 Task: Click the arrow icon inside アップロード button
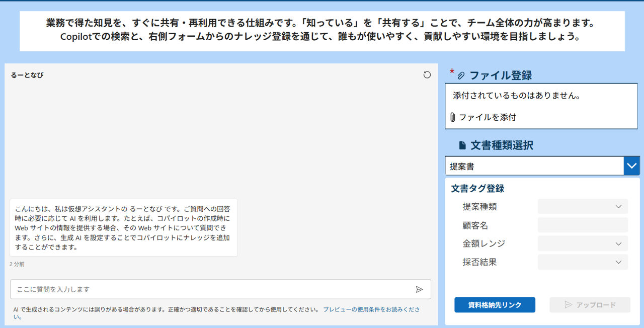coord(569,305)
